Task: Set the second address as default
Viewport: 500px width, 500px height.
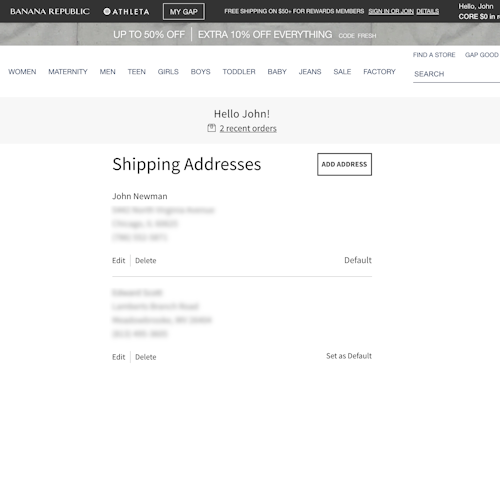Action: tap(349, 356)
